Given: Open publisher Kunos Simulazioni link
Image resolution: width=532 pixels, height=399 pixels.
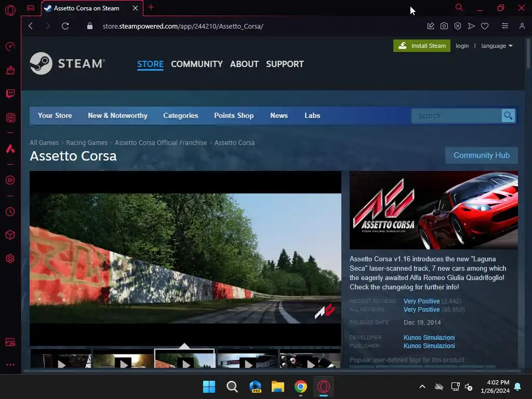Looking at the screenshot, I should point(429,345).
